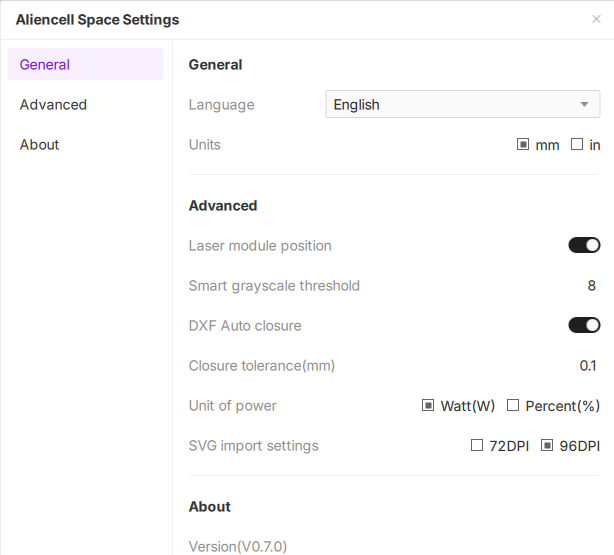
Task: Close the Aliencell Space Settings dialog
Action: (596, 19)
